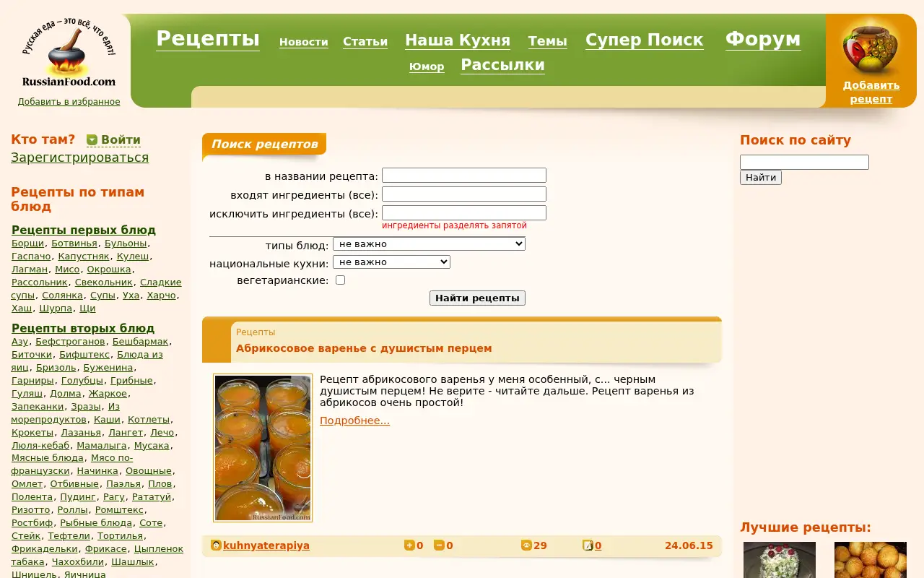Click the исключить ингредиенты input field

[x=464, y=213]
